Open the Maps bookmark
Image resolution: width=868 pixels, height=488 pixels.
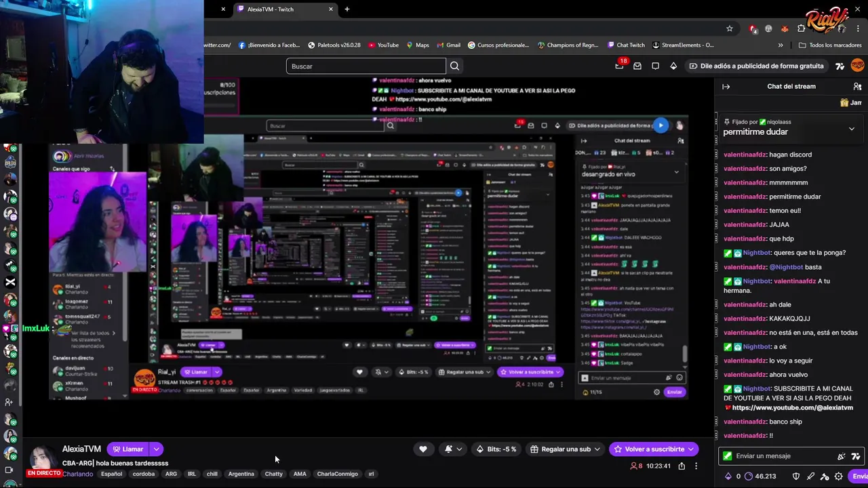click(417, 45)
